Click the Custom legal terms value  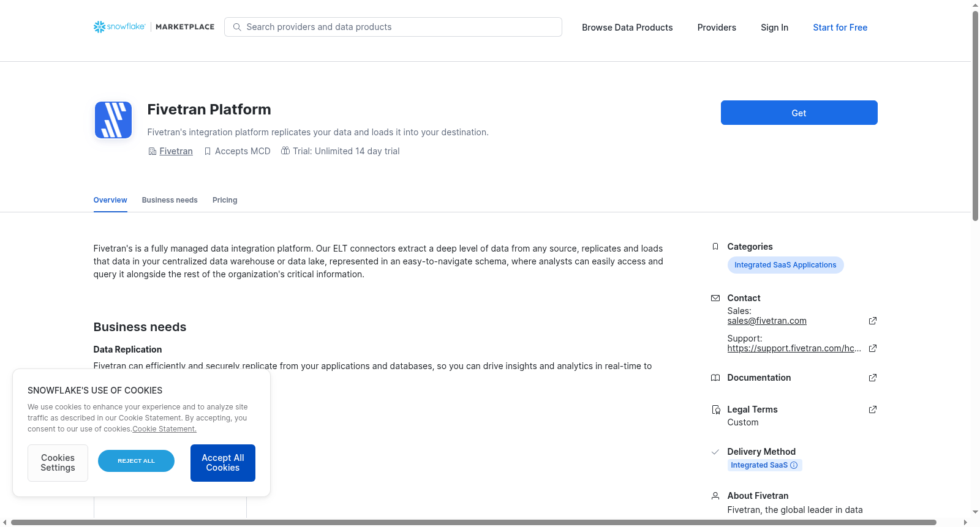tap(743, 422)
